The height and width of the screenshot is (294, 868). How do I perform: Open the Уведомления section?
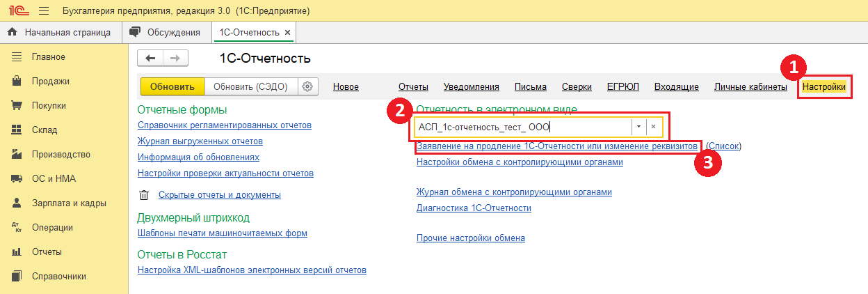(x=472, y=86)
